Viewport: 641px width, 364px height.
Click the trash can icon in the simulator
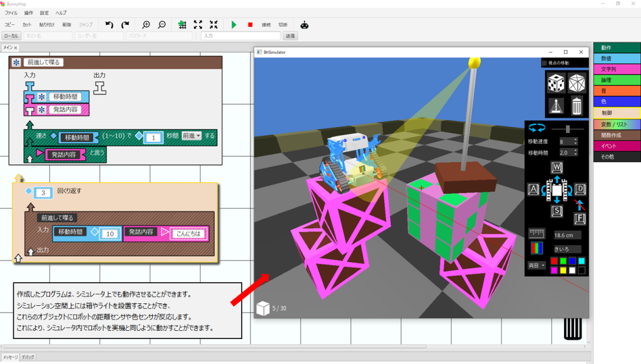[x=577, y=104]
